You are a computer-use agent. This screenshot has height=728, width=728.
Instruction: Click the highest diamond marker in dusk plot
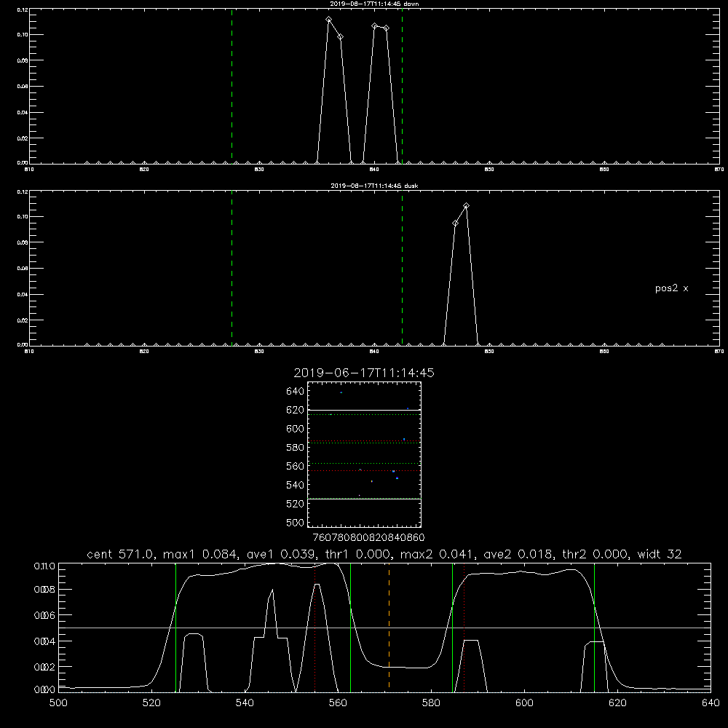tap(467, 206)
